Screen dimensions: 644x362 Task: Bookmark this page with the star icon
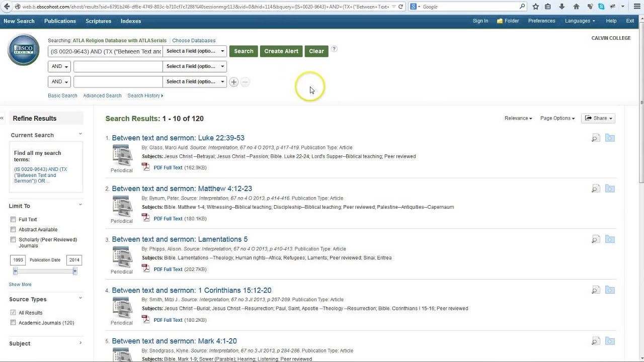pos(535,7)
